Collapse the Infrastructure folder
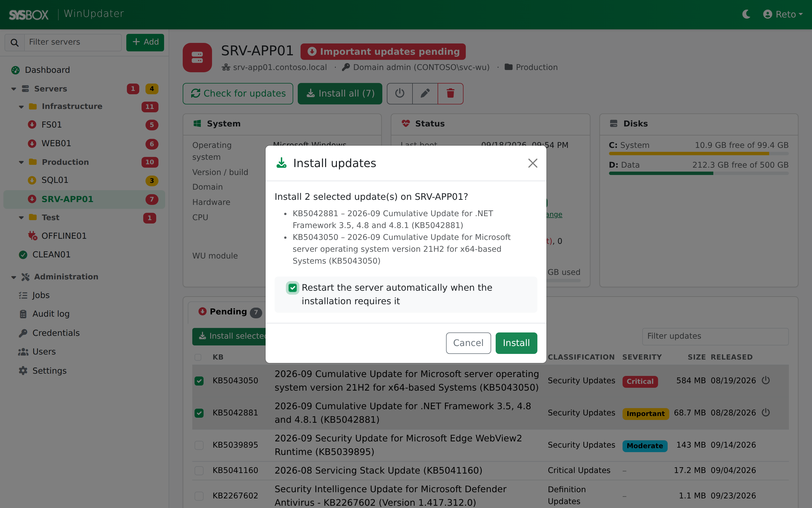 [x=21, y=107]
